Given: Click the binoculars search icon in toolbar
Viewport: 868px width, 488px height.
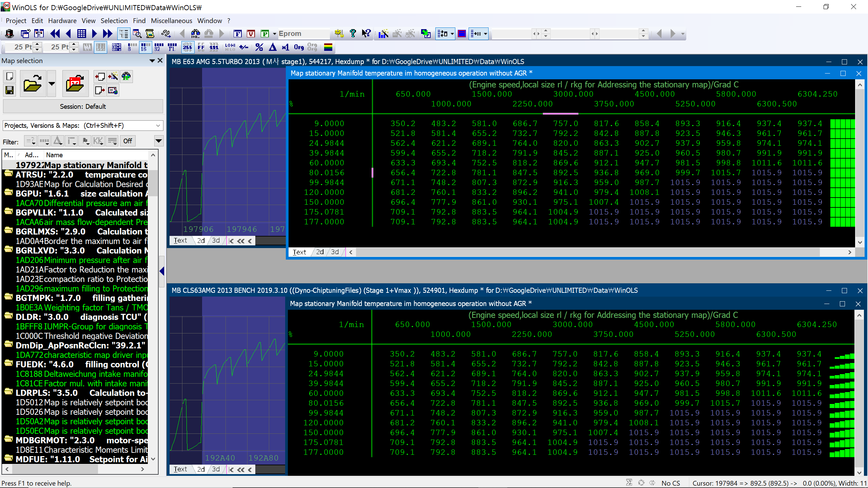Looking at the screenshot, I should [x=196, y=34].
